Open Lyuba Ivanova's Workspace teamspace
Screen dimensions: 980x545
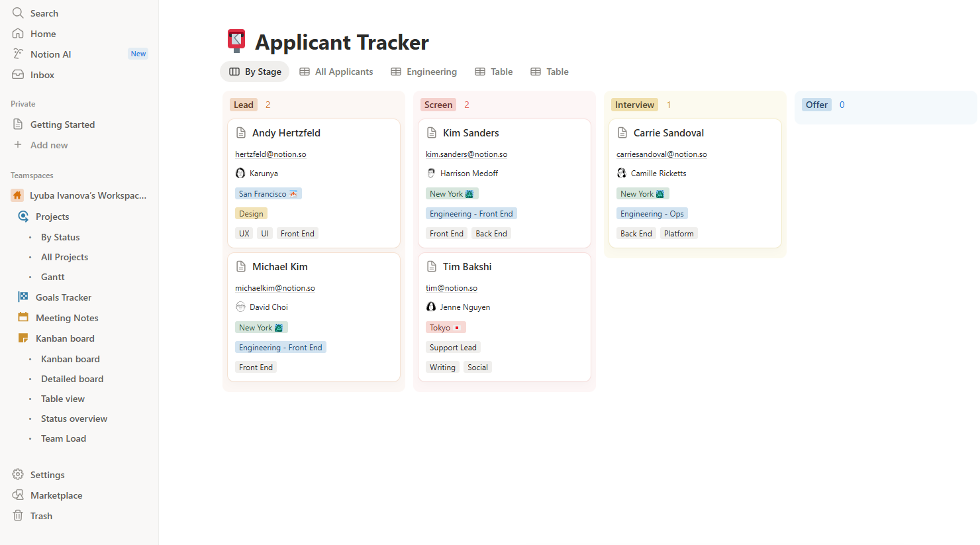pos(87,195)
